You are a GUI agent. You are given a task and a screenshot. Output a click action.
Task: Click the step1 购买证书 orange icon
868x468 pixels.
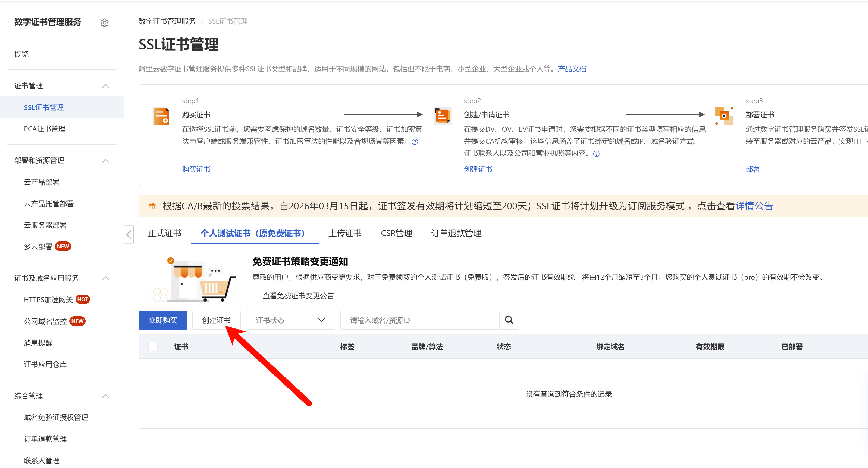[x=161, y=116]
